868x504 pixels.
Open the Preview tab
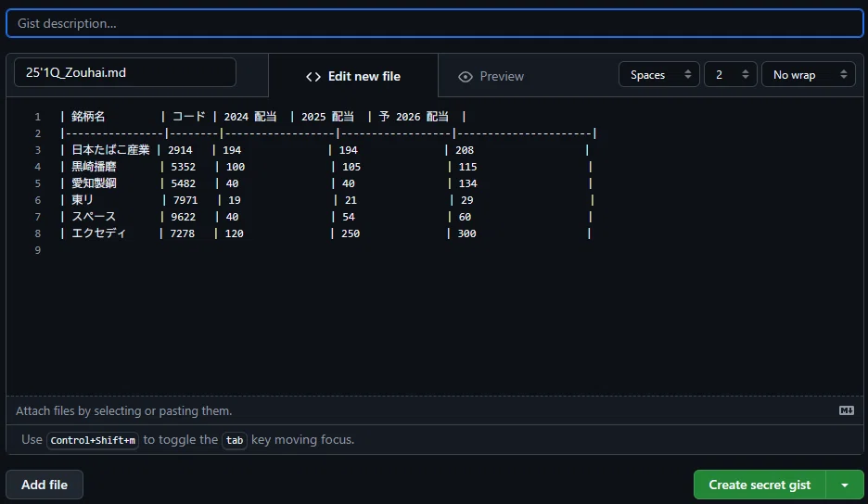pos(491,76)
